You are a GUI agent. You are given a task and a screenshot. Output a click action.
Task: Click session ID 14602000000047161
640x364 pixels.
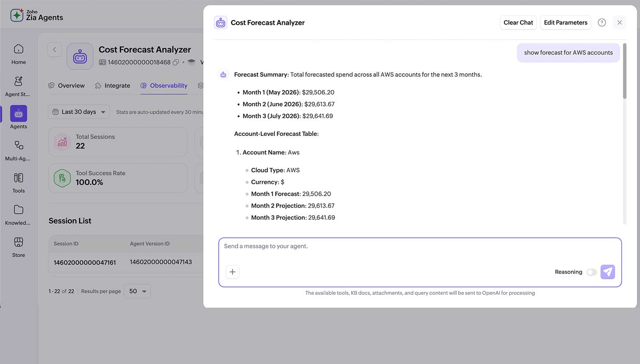pyautogui.click(x=85, y=263)
